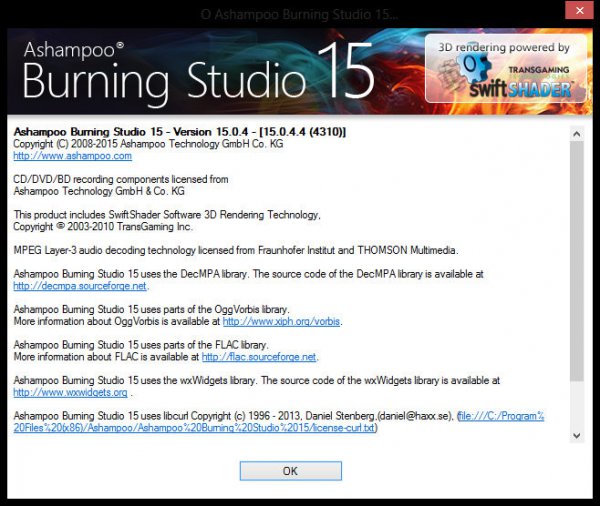Open the www.wxwidgets.org link
The image size is (600, 506).
[x=70, y=392]
